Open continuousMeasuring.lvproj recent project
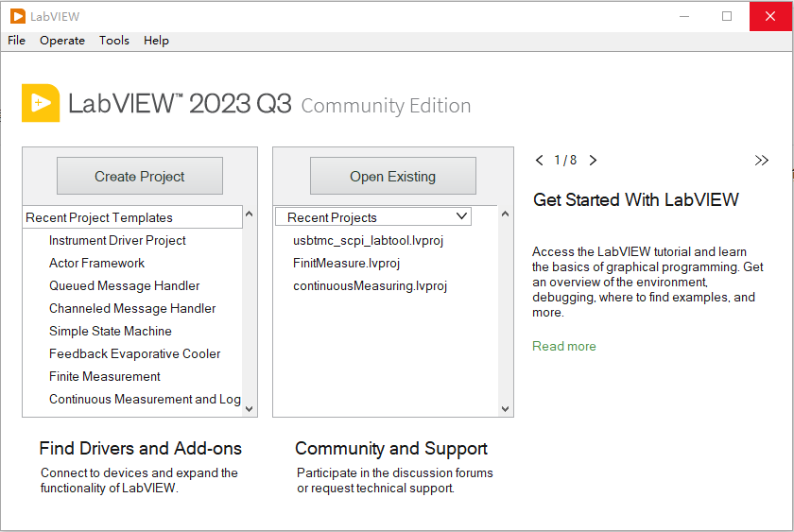The height and width of the screenshot is (532, 794). [371, 286]
